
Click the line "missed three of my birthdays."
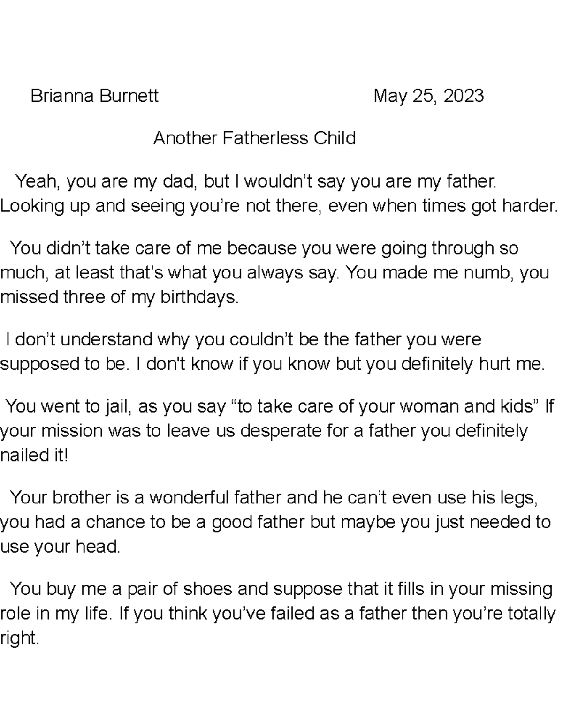click(120, 297)
